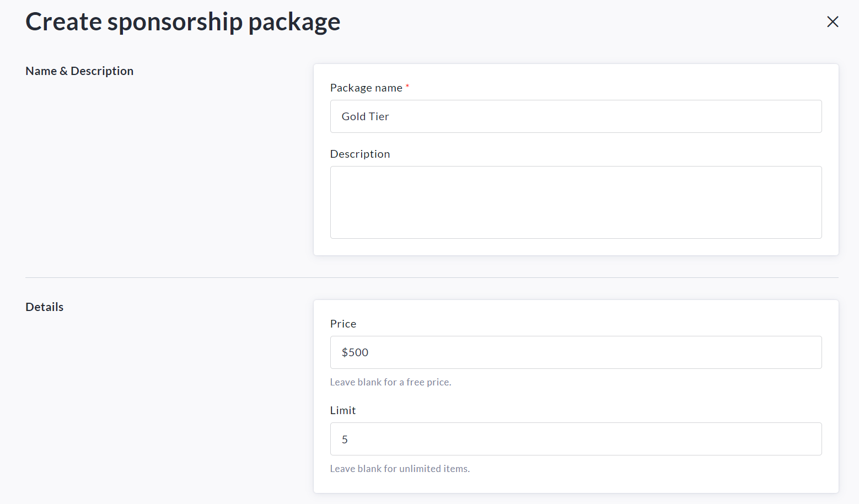Click the word 'sponsorship' in the page title

pyautogui.click(x=175, y=22)
